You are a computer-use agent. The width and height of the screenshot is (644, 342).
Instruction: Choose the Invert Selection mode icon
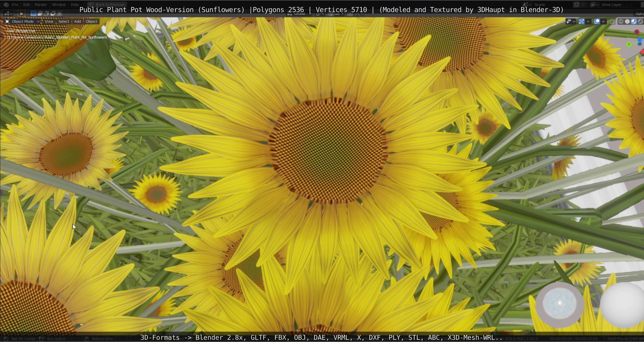(53, 14)
